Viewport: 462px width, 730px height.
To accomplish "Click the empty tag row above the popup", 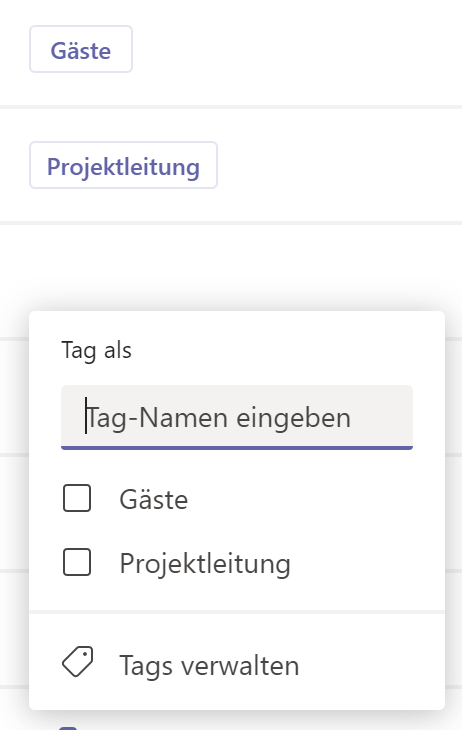I will [x=231, y=267].
